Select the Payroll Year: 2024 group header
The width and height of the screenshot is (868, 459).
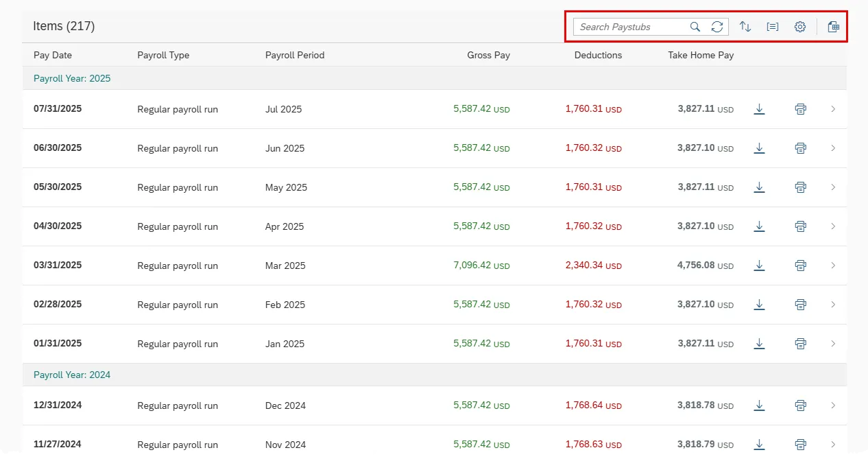72,375
